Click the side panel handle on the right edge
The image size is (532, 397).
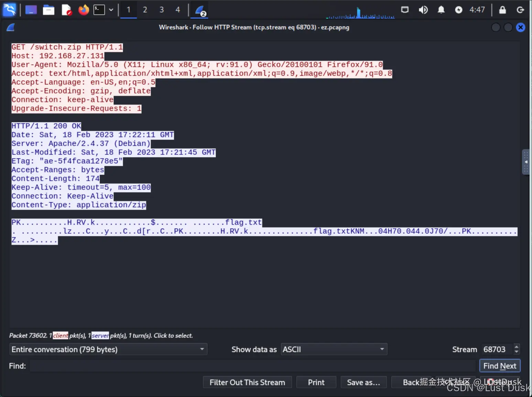tap(525, 162)
